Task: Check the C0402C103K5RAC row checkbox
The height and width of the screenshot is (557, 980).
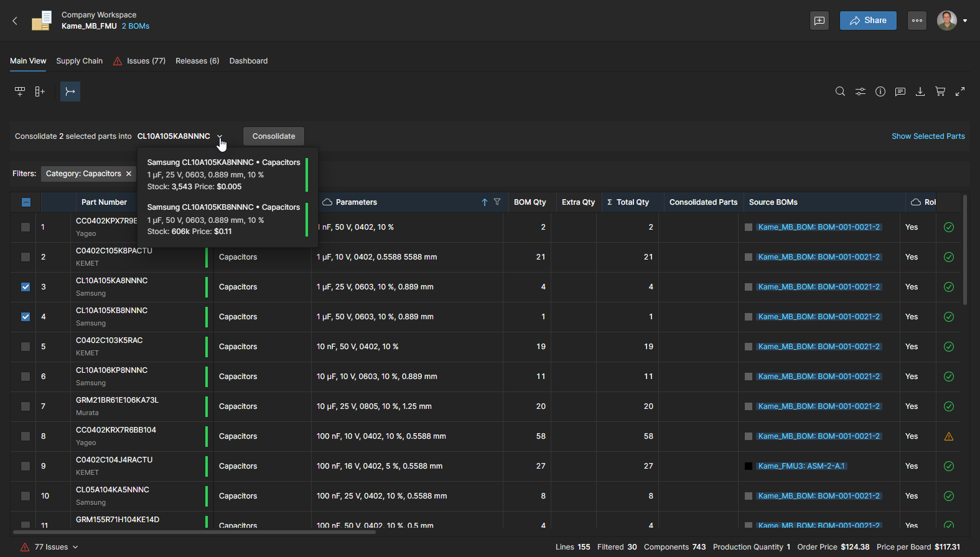Action: (x=26, y=347)
